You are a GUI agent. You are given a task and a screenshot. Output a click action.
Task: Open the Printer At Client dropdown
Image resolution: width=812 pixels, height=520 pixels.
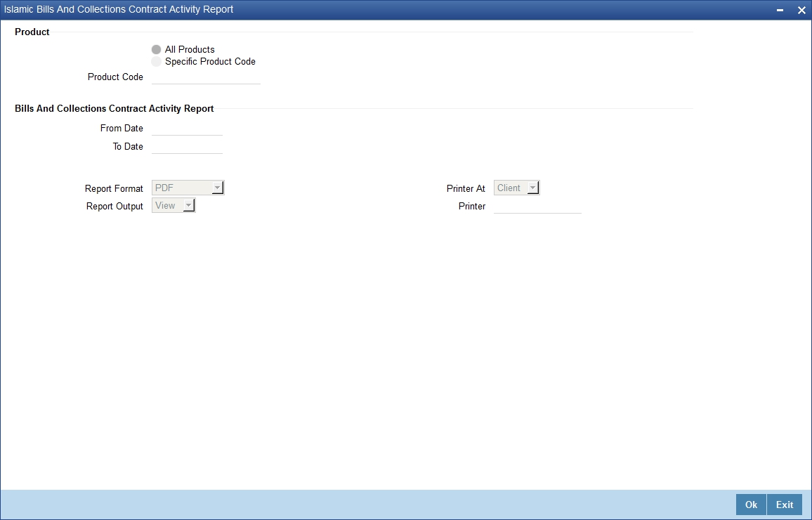[x=517, y=188]
